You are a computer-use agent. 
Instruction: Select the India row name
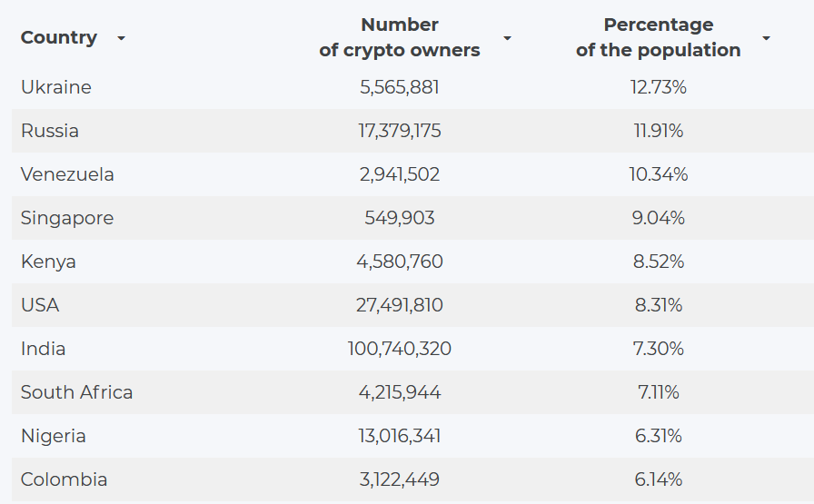[x=44, y=349]
